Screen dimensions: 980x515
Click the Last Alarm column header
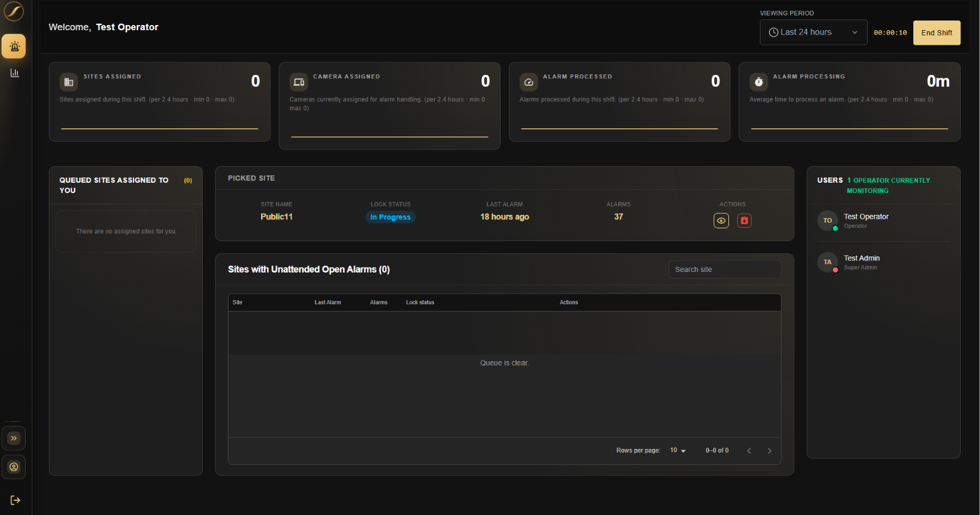[328, 303]
